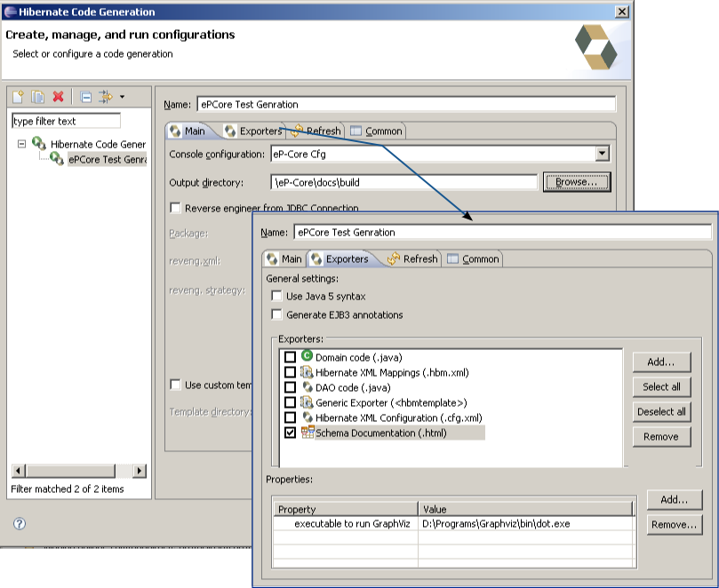
Task: Click the Collapse All toolbar icon
Action: coord(85,97)
